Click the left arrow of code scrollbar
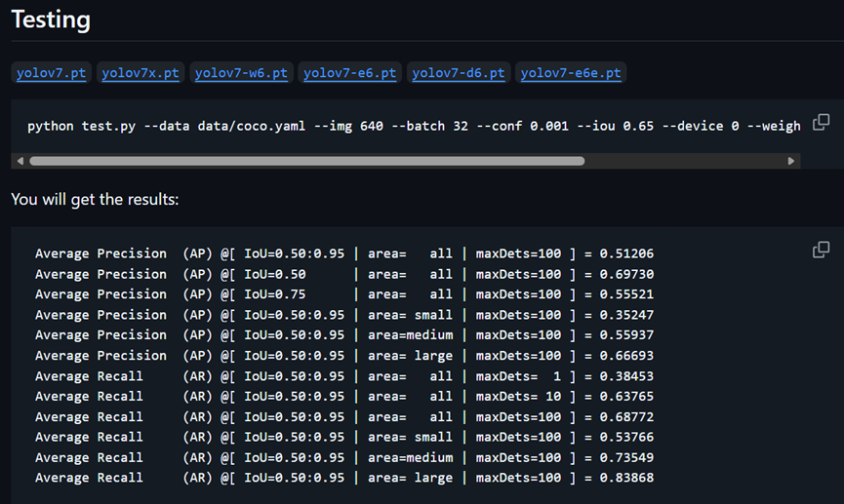This screenshot has height=504, width=844. tap(20, 161)
